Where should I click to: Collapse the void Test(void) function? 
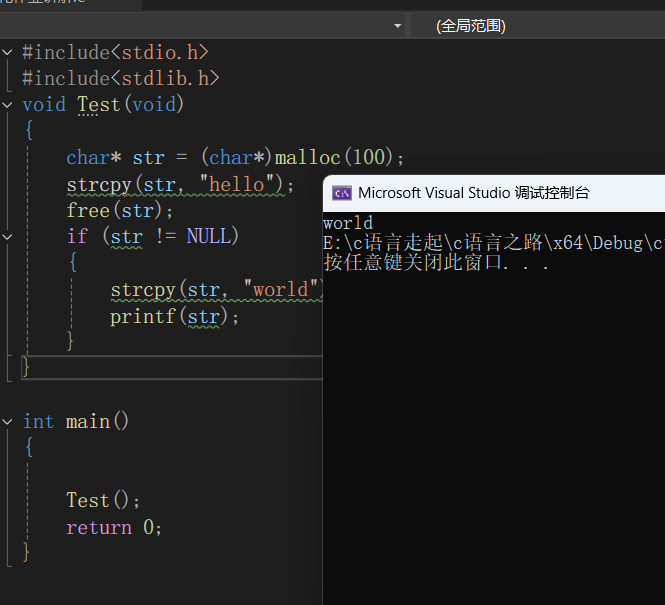(x=7, y=105)
